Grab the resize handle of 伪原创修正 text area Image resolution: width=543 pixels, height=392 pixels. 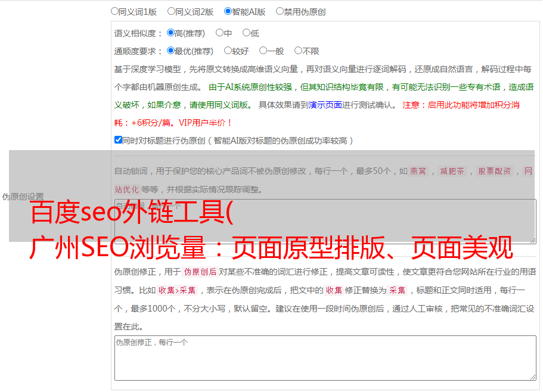533,377
